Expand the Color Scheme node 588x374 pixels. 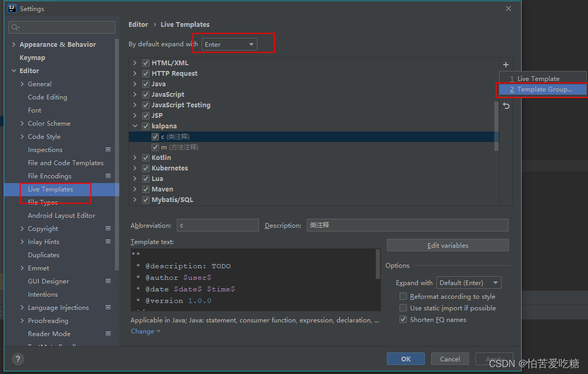point(22,123)
